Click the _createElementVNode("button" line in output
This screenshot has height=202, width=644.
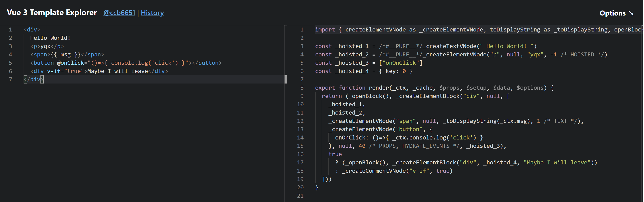(380, 129)
